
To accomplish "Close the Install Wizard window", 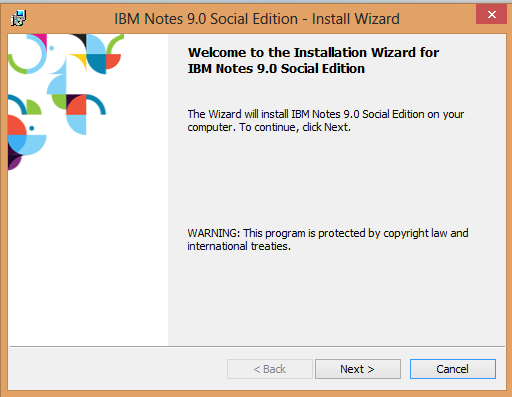I will point(491,14).
